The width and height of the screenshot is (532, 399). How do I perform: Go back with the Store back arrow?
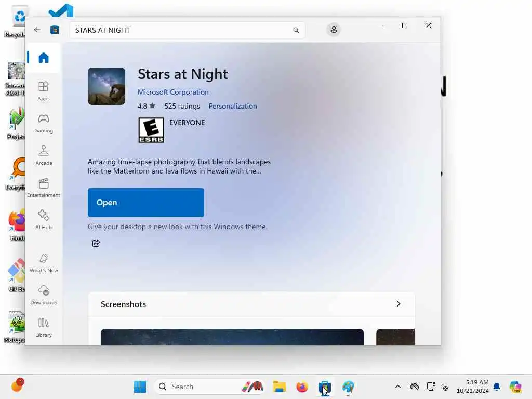[x=37, y=30]
